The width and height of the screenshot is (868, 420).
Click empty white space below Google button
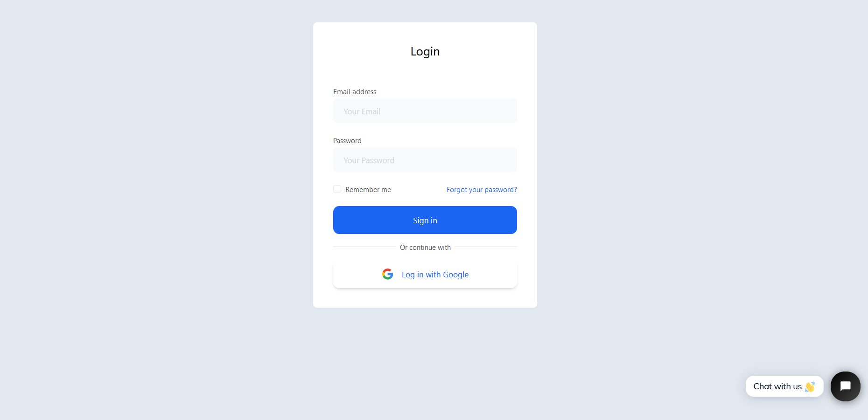(425, 298)
